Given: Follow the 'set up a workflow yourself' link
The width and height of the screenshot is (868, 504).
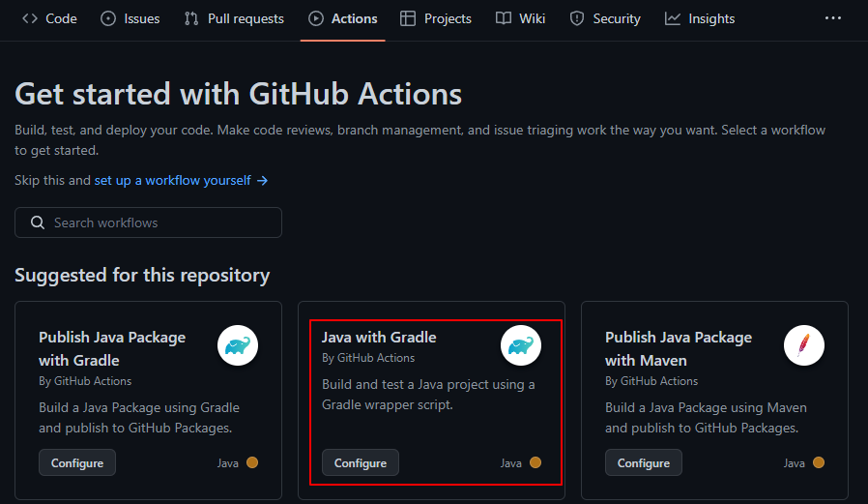Looking at the screenshot, I should tap(172, 181).
